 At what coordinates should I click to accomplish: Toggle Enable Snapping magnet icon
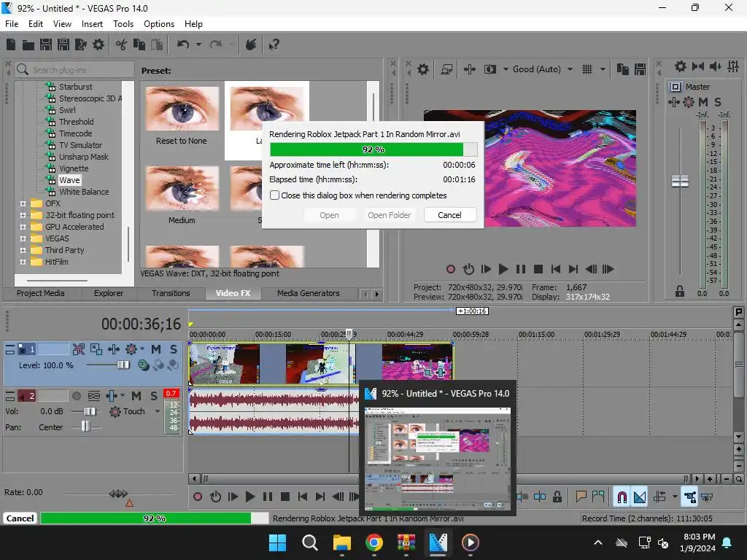click(x=622, y=497)
